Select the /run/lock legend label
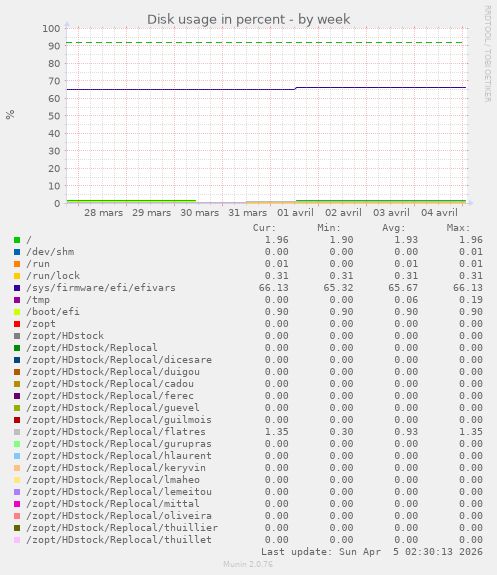Image resolution: width=497 pixels, height=575 pixels. pyautogui.click(x=53, y=276)
